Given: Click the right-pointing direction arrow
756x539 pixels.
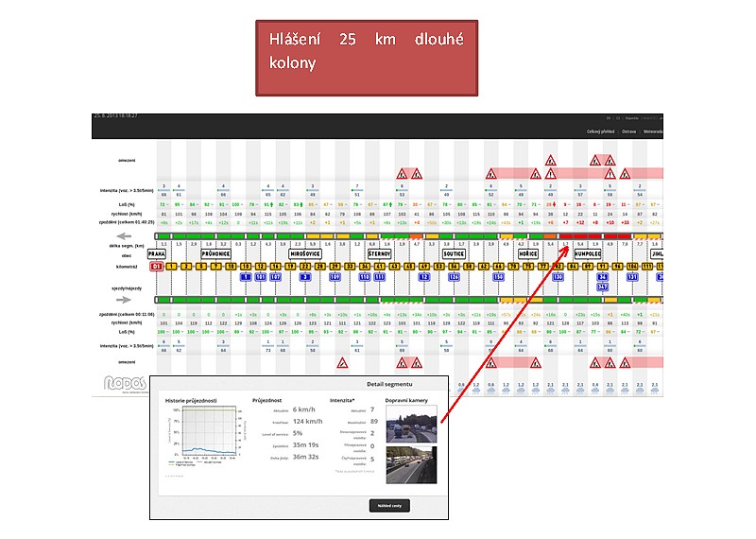Looking at the screenshot, I should 124,300.
